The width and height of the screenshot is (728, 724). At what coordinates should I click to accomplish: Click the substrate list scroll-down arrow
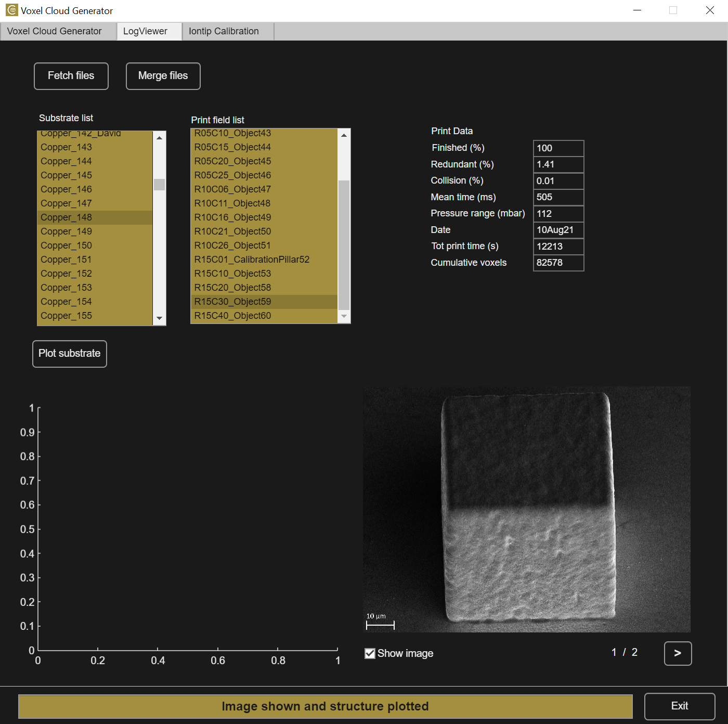tap(159, 318)
